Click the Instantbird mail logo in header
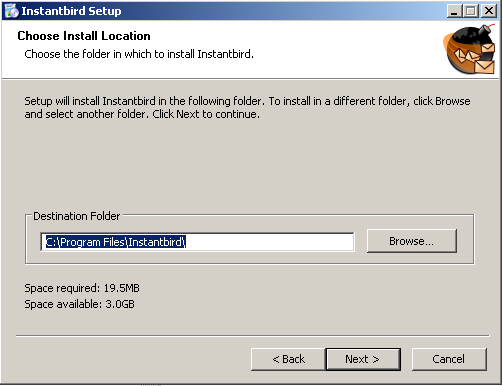The image size is (503, 386). click(469, 49)
